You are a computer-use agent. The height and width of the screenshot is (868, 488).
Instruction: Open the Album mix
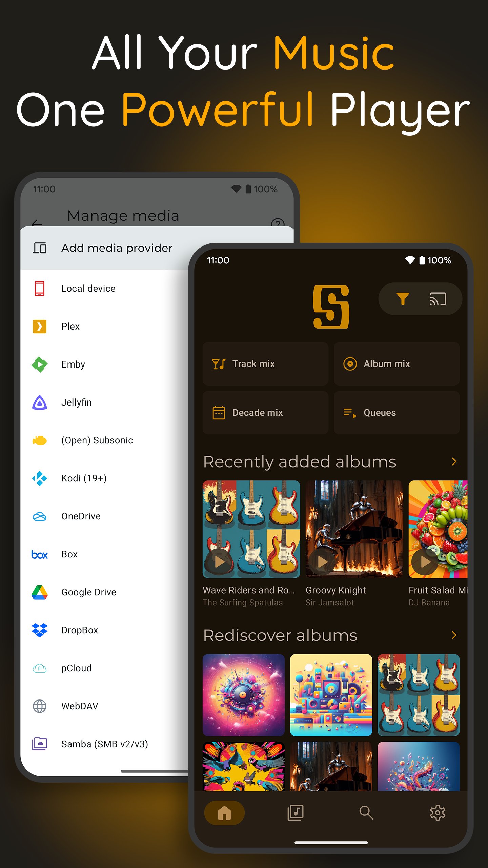396,364
